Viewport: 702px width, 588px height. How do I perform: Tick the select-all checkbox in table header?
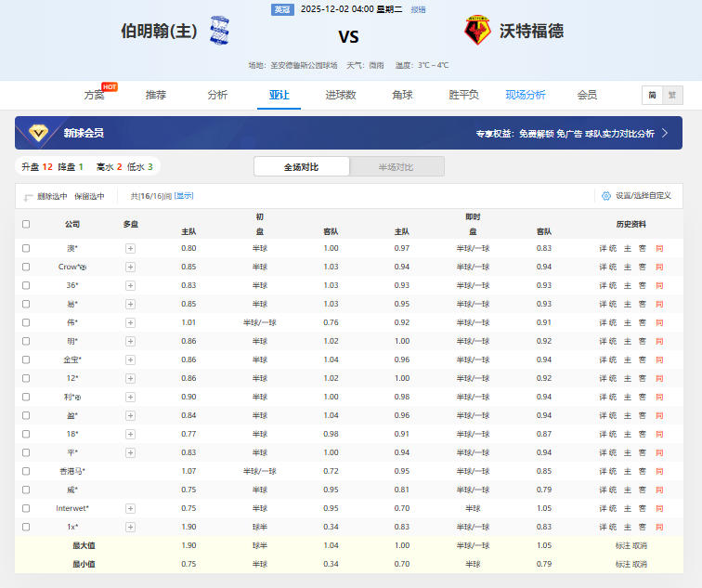(26, 224)
